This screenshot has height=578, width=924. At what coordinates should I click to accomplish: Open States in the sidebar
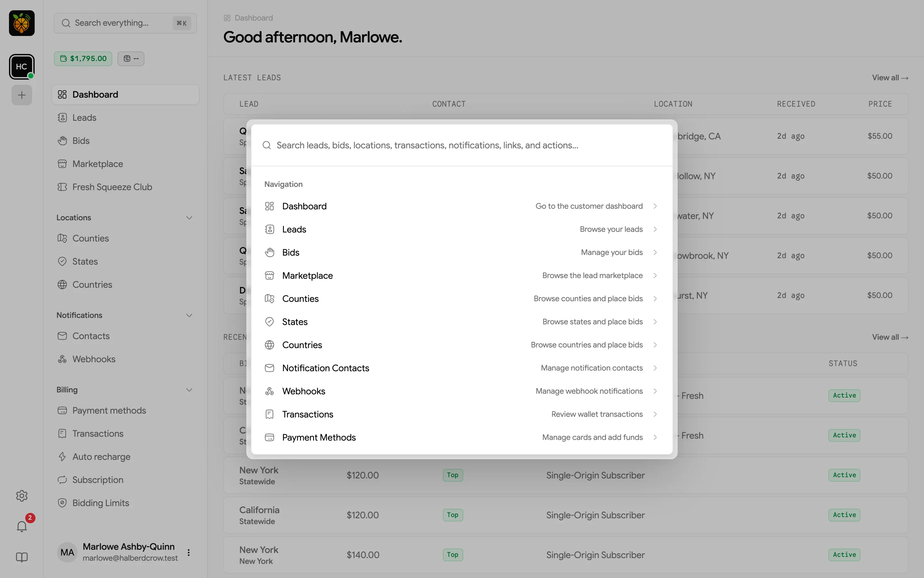tap(125, 261)
